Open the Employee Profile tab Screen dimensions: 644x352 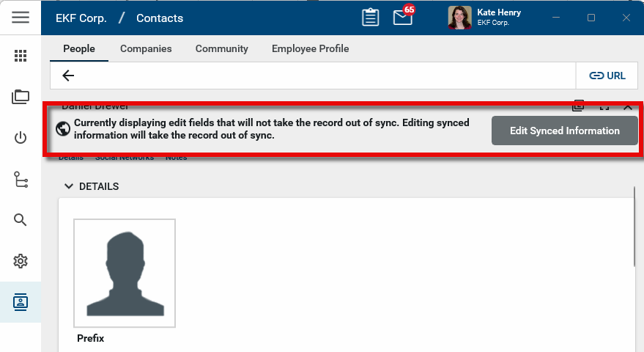(310, 48)
